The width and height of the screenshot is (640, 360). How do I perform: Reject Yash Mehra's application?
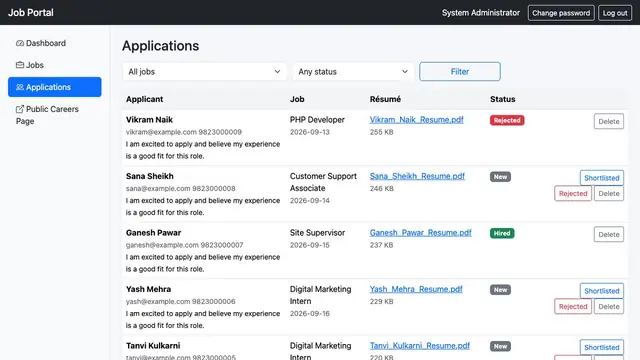(573, 307)
